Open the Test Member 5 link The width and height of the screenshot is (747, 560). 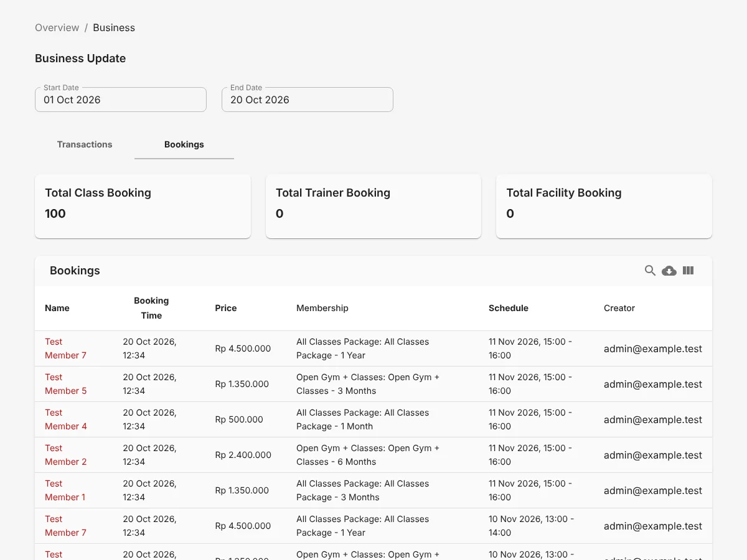coord(65,384)
